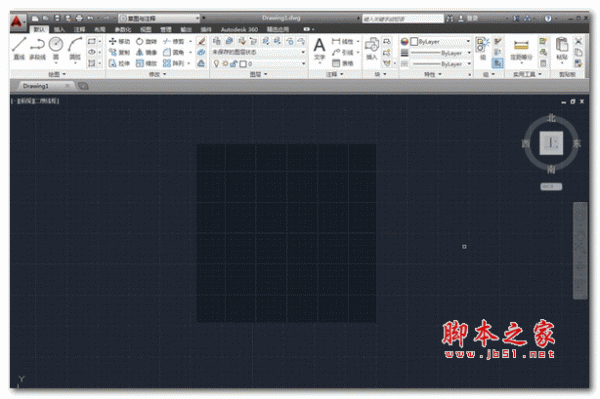
Task: Open the ByLayer lineweight dropdown
Action: tap(440, 53)
